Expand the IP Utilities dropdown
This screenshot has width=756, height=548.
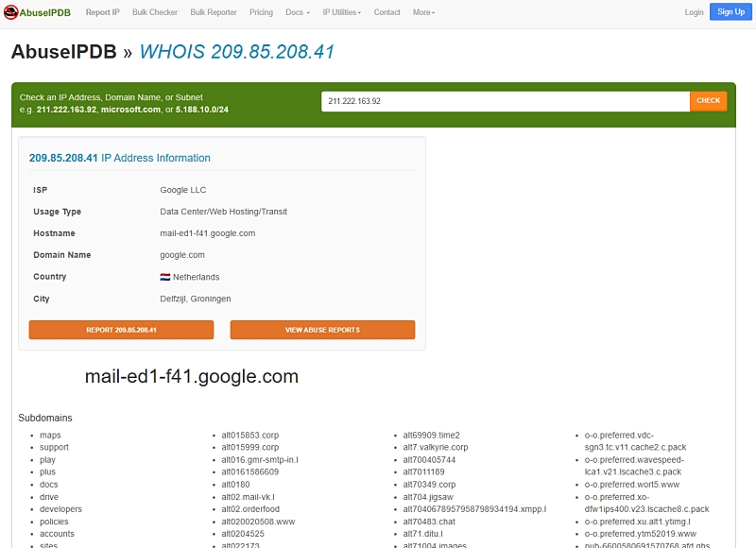point(341,12)
